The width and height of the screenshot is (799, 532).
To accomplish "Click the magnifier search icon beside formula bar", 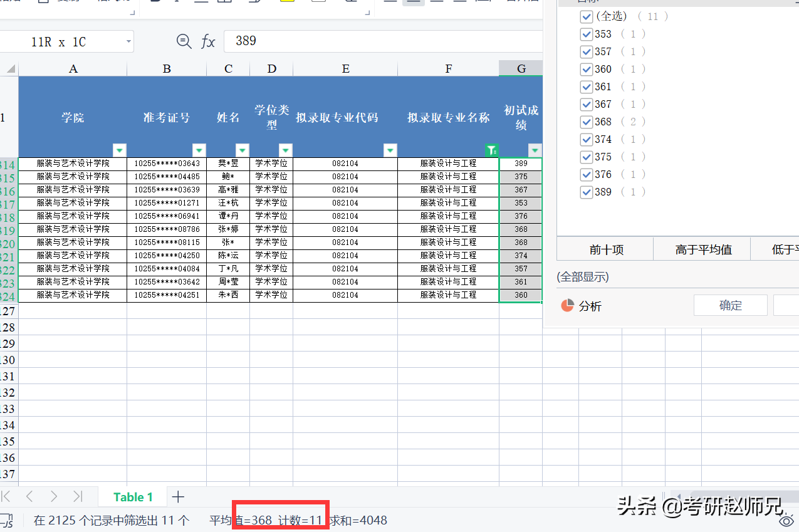I will pyautogui.click(x=184, y=41).
